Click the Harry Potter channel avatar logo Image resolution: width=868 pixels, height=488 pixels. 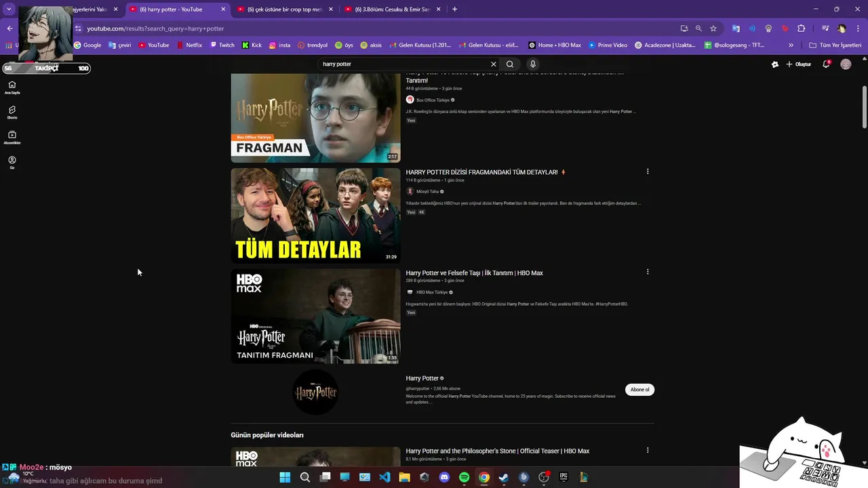[315, 392]
